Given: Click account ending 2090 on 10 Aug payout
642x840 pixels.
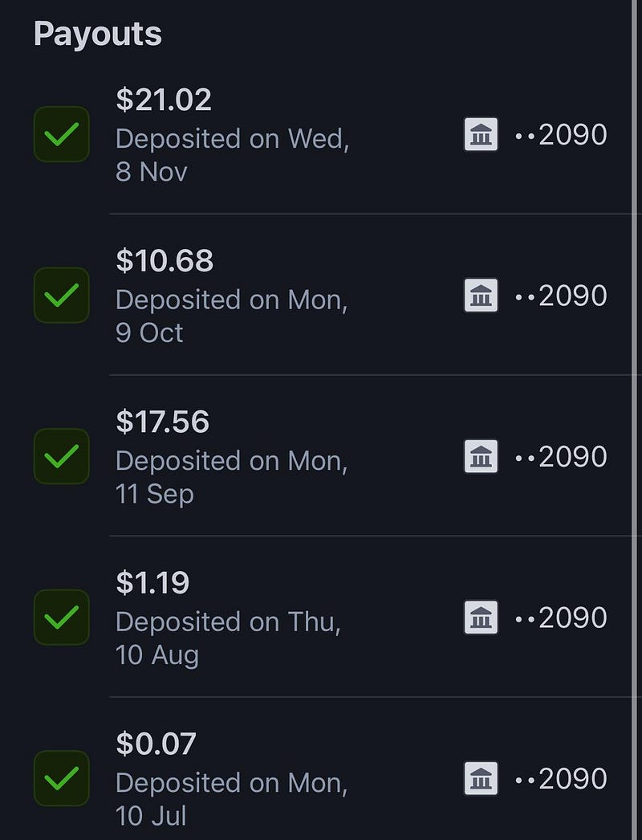Looking at the screenshot, I should click(562, 618).
